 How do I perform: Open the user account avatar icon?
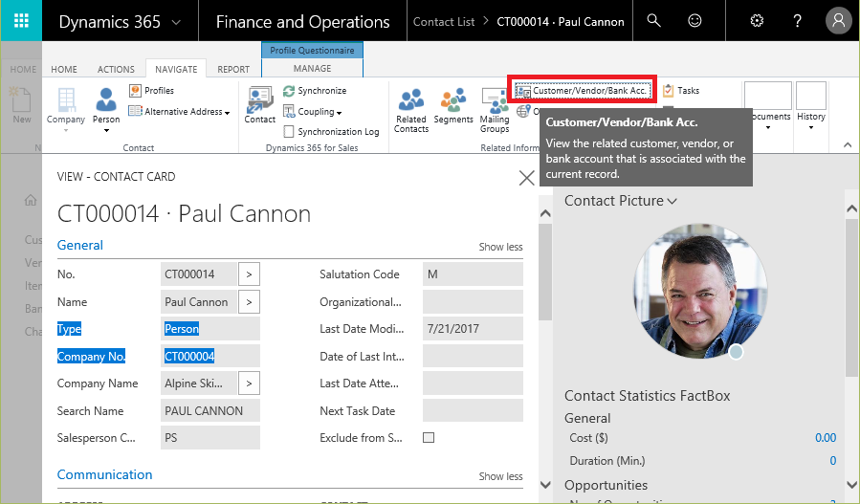point(838,21)
